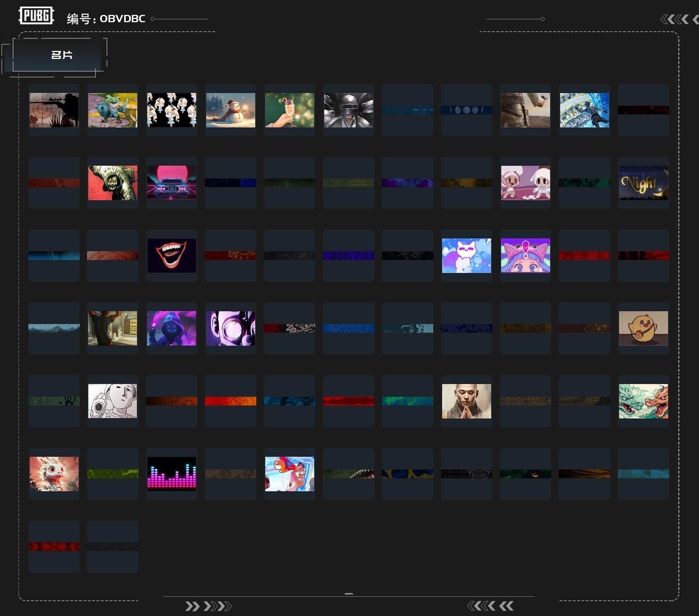This screenshot has width=699, height=616.
Task: Select the desert soldier with pistol nameplate
Action: 525,110
